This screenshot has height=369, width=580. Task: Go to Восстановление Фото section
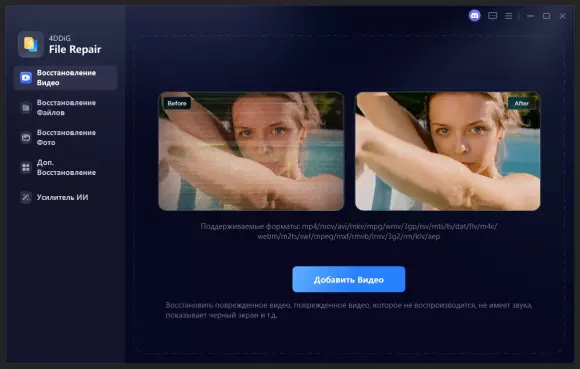coord(65,138)
